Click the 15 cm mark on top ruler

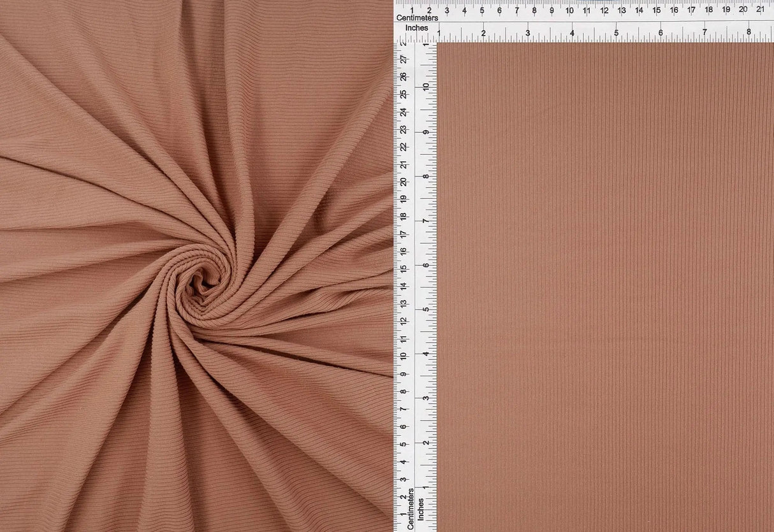656,10
